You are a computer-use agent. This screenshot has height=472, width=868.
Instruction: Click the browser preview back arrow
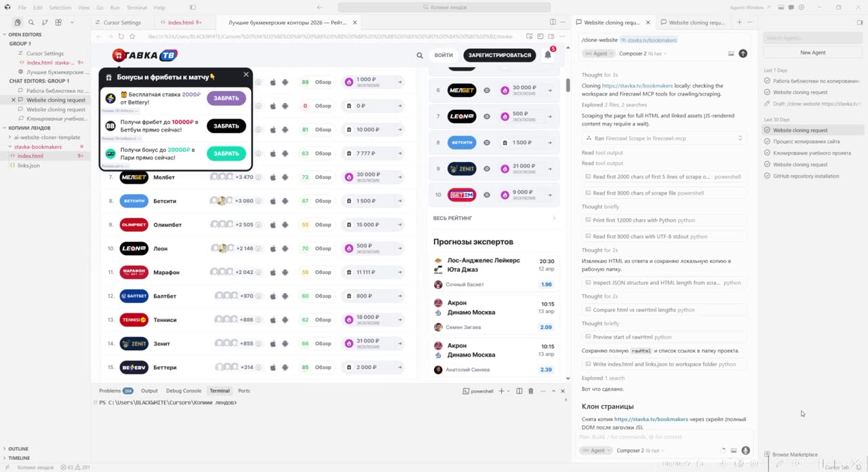[x=98, y=37]
